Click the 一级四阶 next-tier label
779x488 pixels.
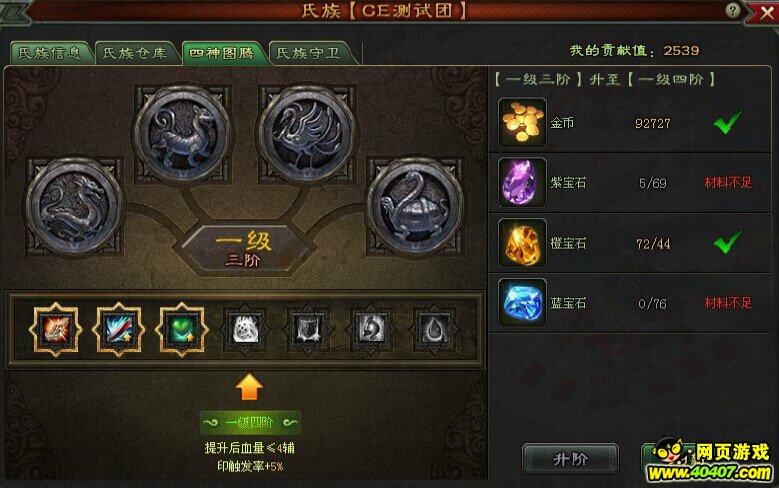pos(249,423)
